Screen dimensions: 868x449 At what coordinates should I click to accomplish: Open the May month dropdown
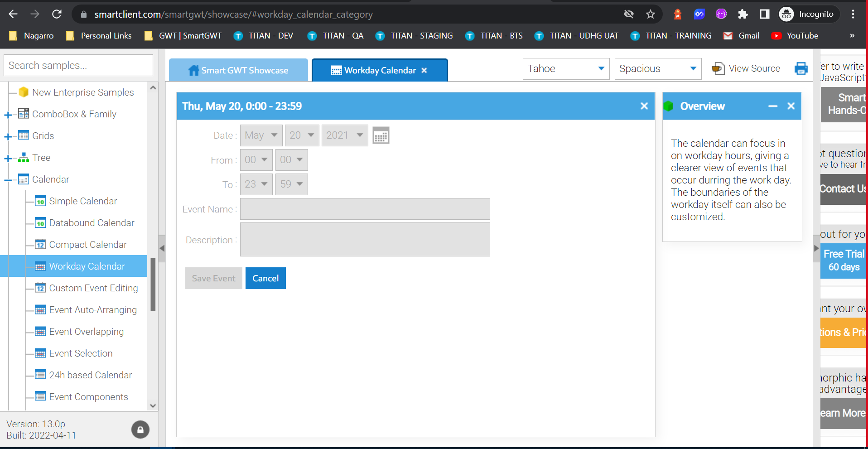261,135
